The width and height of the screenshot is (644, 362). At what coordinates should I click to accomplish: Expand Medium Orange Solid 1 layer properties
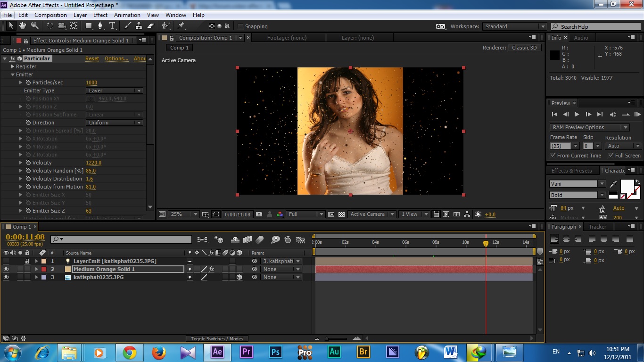coord(36,269)
